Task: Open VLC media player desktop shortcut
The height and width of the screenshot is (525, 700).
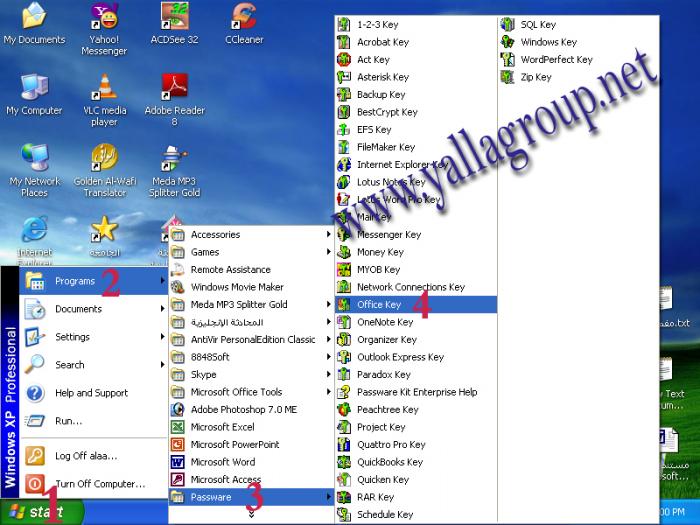Action: click(104, 99)
